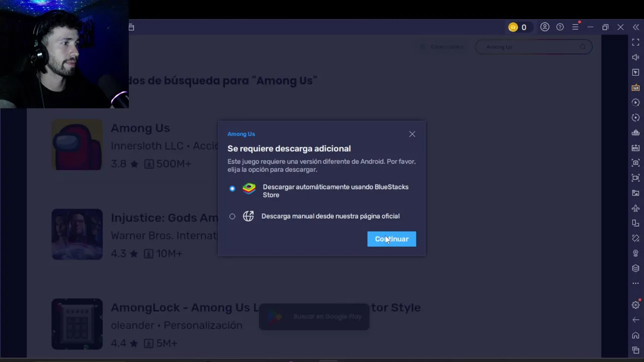The image size is (644, 362).
Task: Toggle airplane mode icon in sidebar
Action: 635,208
